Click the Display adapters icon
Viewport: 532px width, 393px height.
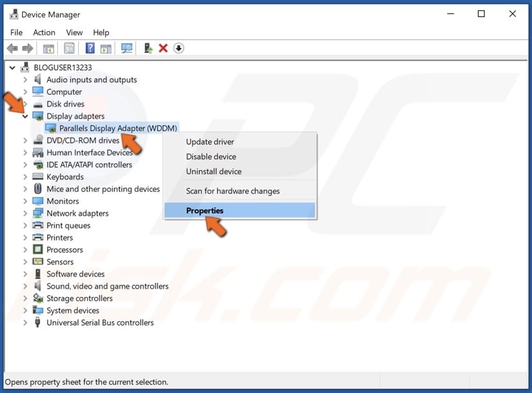point(38,116)
